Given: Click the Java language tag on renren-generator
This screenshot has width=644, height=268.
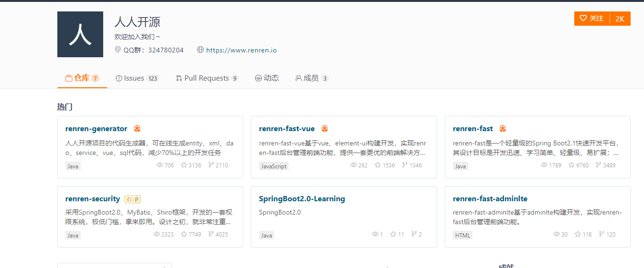Looking at the screenshot, I should pos(73,166).
